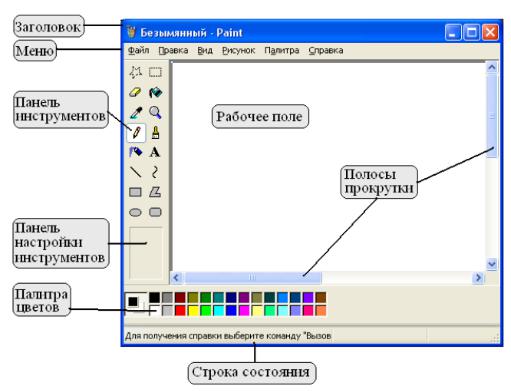Maximize the Paint window
The image size is (511, 391).
click(x=472, y=32)
